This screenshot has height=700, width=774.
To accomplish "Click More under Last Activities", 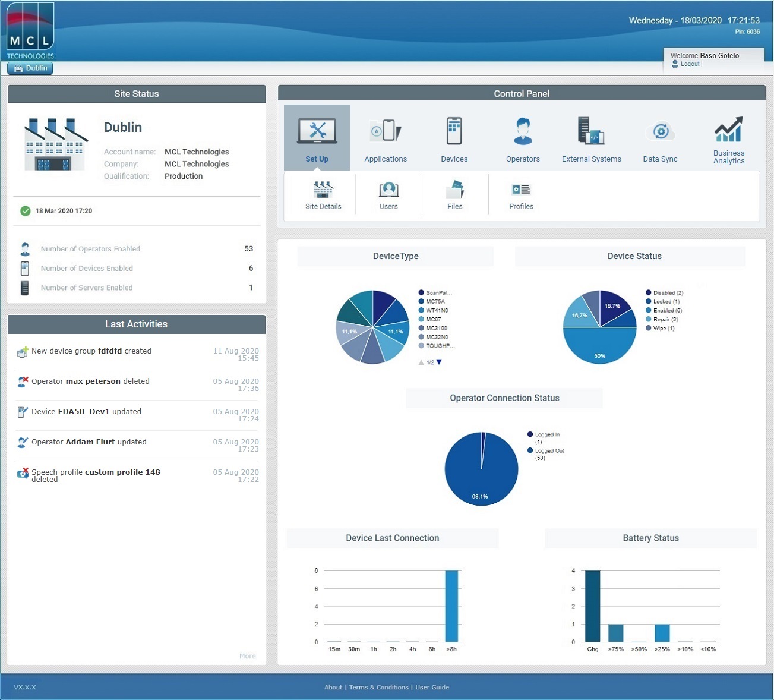I will point(247,656).
